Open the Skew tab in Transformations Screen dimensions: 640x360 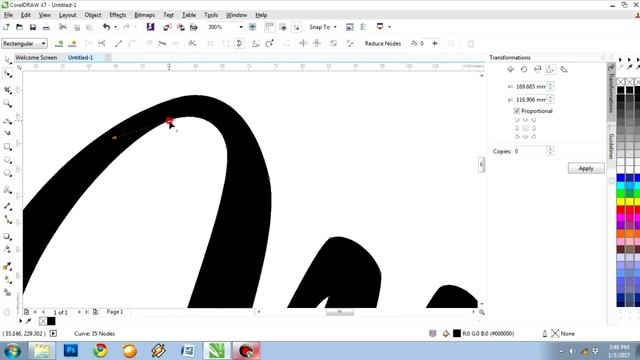564,69
